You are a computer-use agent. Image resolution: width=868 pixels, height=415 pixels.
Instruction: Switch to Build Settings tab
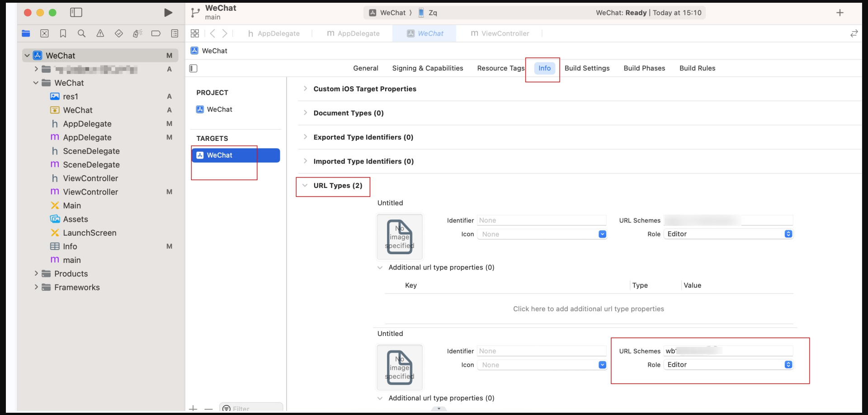[587, 68]
